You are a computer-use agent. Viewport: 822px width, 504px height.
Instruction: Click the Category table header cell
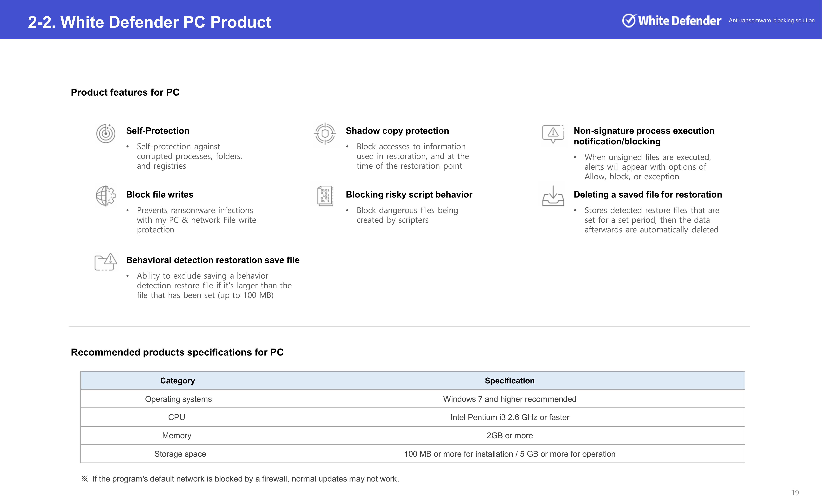click(x=177, y=381)
